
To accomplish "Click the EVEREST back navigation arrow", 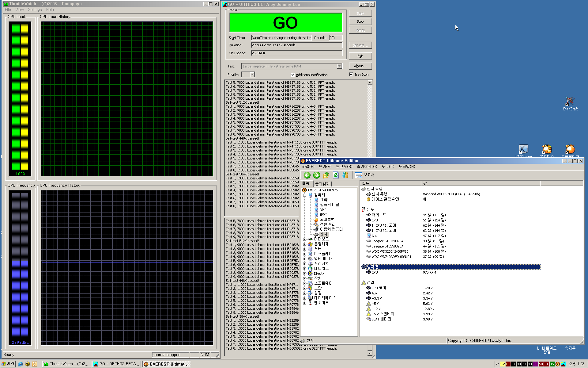I will click(x=307, y=175).
